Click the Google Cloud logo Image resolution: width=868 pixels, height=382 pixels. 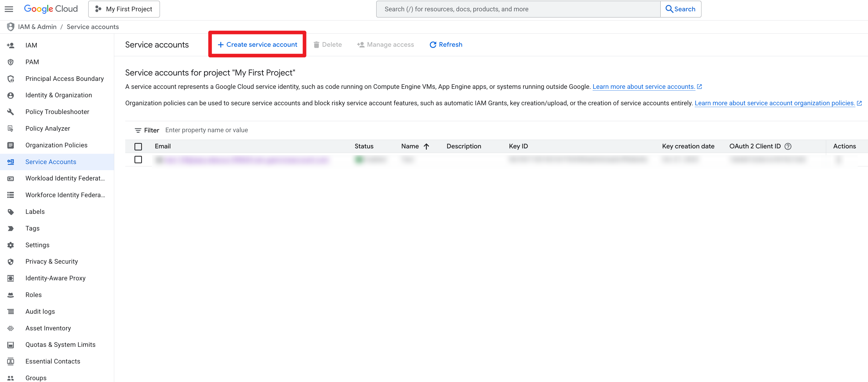(x=51, y=9)
